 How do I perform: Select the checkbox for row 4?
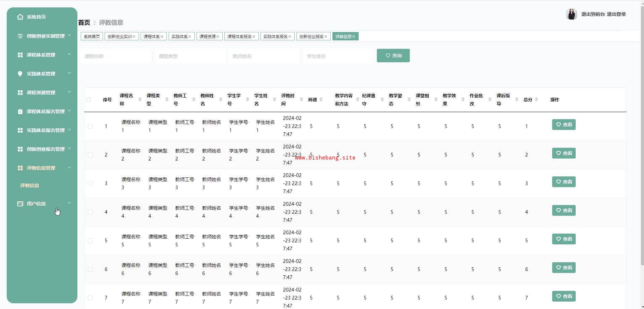click(90, 212)
